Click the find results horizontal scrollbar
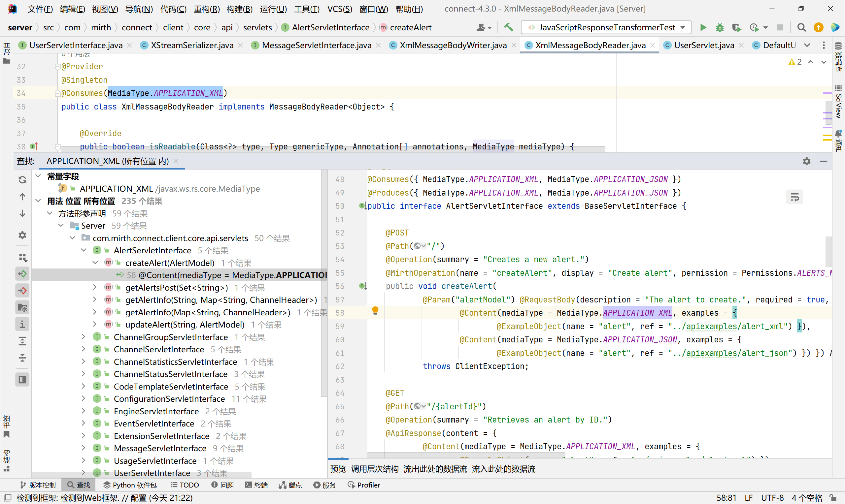 (141, 474)
